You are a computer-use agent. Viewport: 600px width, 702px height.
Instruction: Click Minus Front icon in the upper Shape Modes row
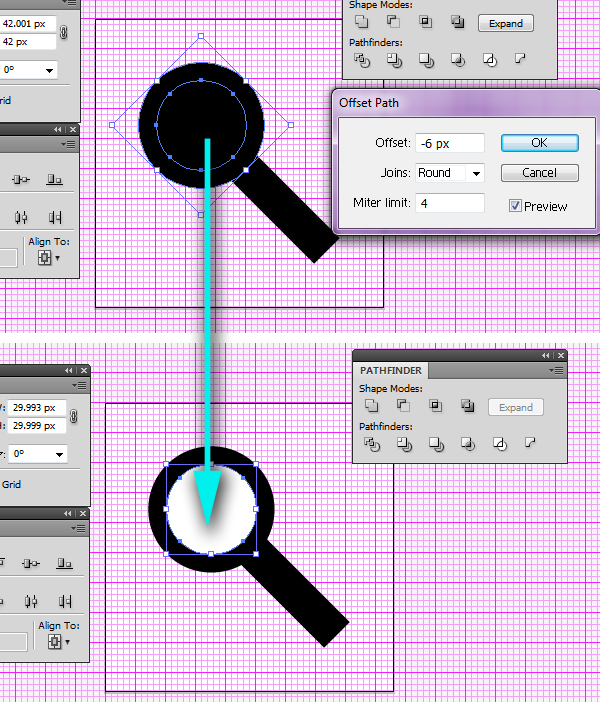(394, 22)
